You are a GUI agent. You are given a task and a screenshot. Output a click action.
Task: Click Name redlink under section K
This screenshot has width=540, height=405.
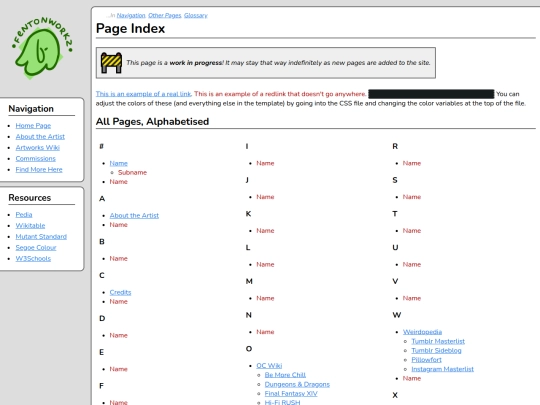click(x=265, y=231)
